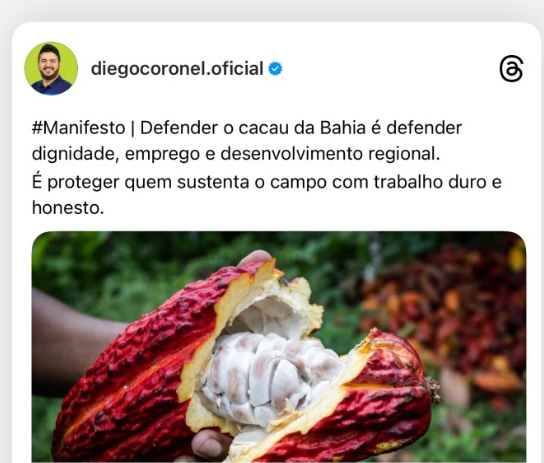Select the 'Defender o cacau da Bahia' text

(253, 128)
